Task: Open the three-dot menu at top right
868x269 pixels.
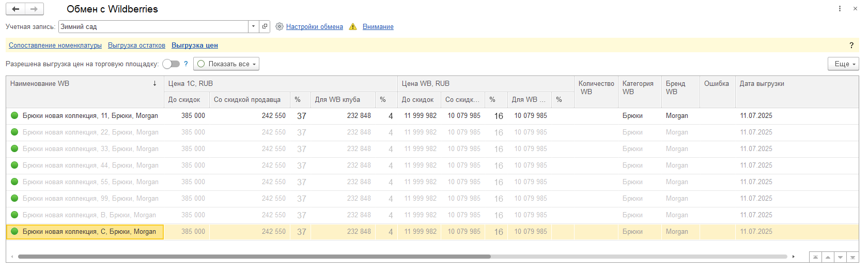Action: (x=840, y=9)
